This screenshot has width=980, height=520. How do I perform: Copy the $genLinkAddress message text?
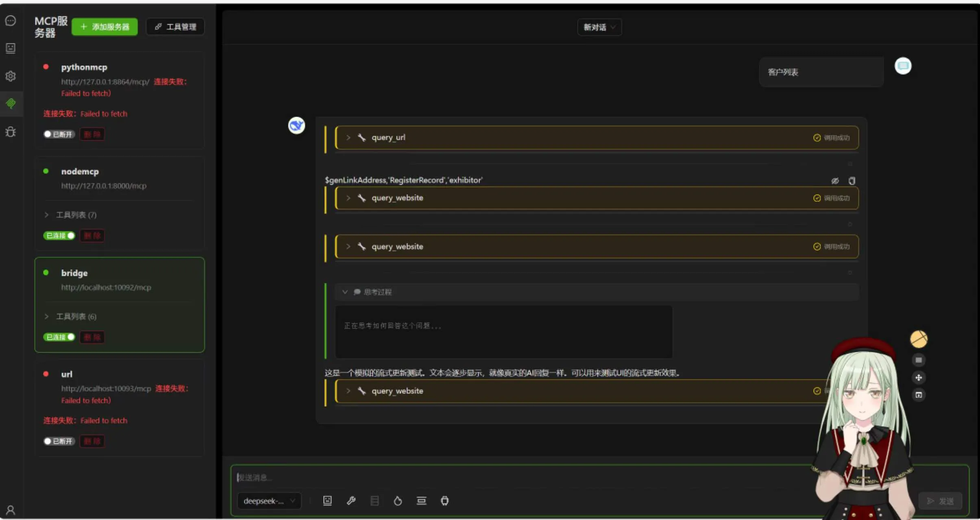click(852, 181)
